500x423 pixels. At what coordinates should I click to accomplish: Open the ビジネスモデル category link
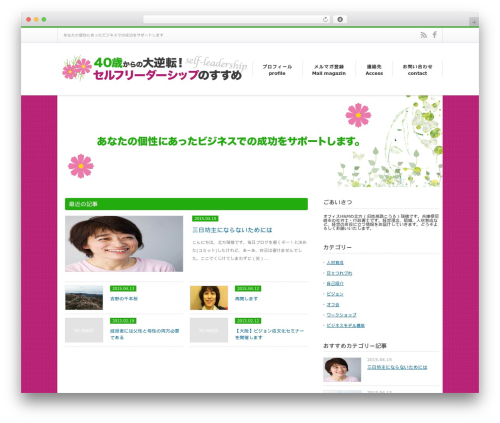click(346, 325)
